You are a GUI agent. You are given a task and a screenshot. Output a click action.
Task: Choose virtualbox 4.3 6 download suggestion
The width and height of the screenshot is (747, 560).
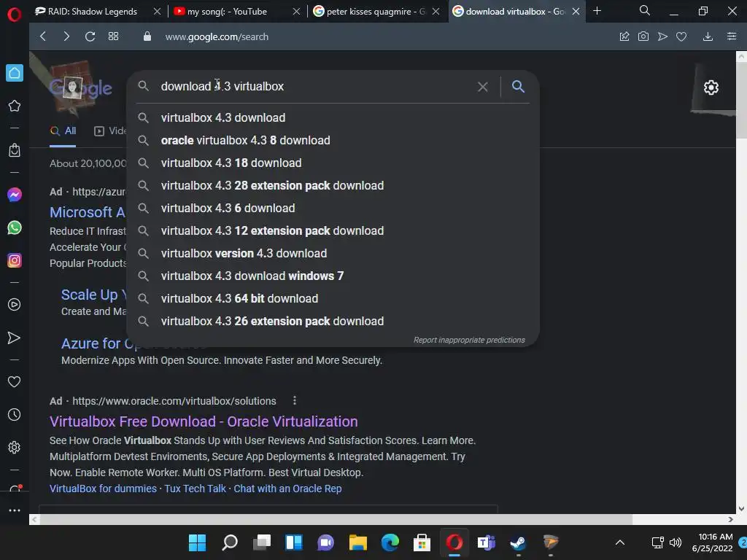click(x=333, y=208)
